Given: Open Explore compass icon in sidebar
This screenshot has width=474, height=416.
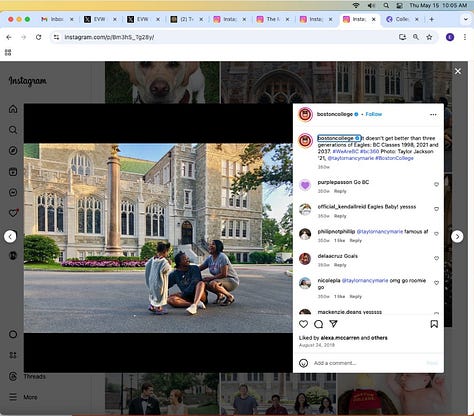Looking at the screenshot, I should click(x=13, y=151).
